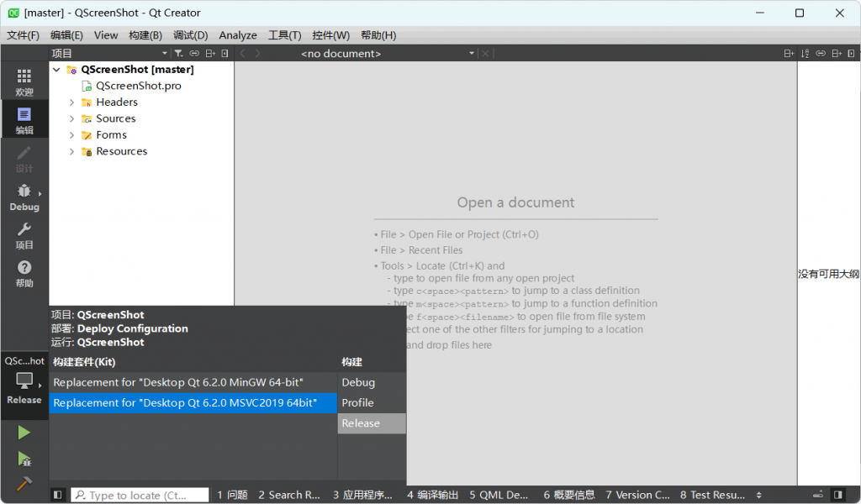
Task: Open the 设计 (Design) mode
Action: [x=24, y=159]
